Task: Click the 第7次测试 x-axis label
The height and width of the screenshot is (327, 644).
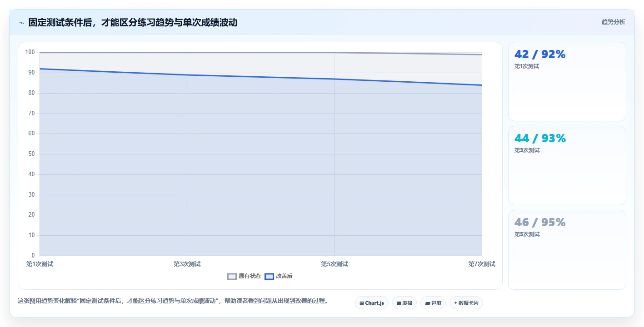Action: (482, 264)
